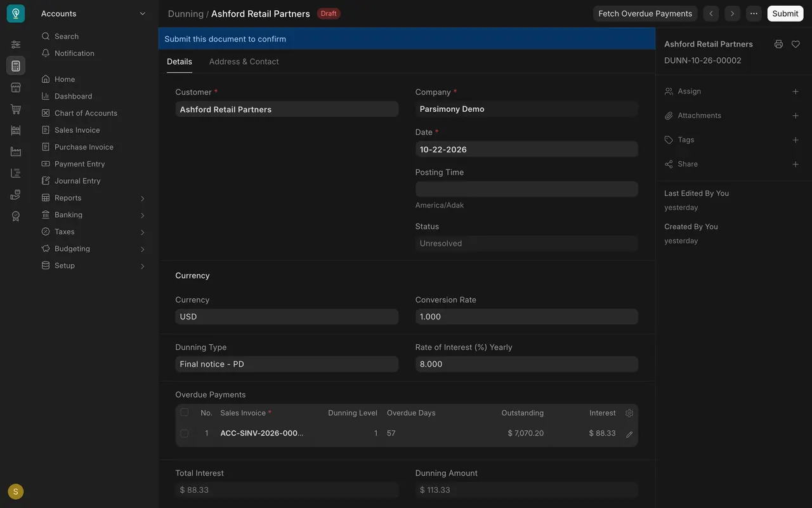Image resolution: width=812 pixels, height=508 pixels.
Task: Click the app logo icon at top left
Action: [16, 13]
